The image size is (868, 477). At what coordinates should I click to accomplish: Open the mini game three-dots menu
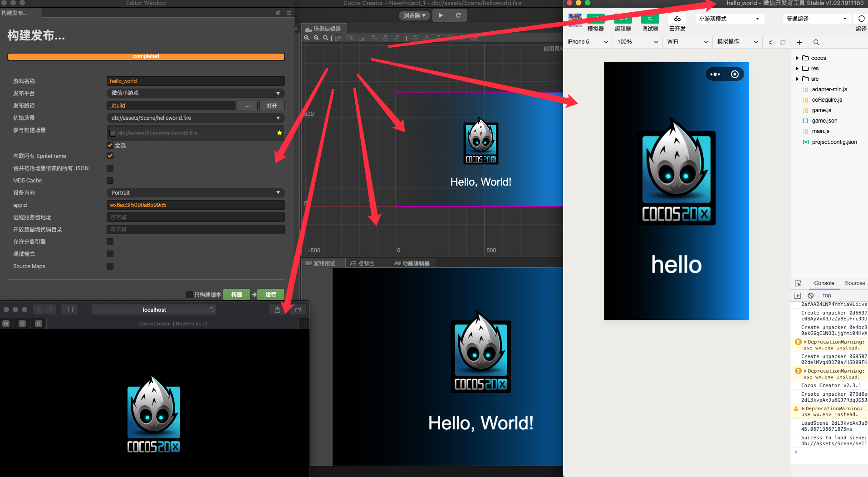[x=715, y=74]
